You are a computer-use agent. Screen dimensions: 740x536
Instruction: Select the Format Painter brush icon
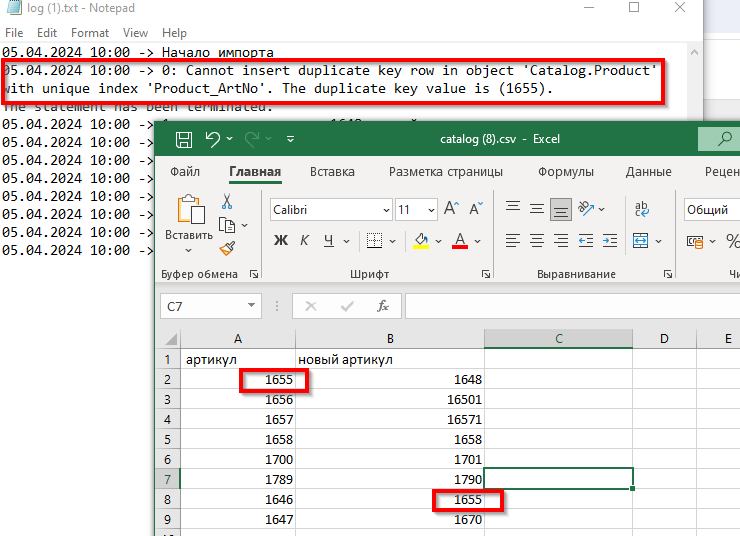click(227, 247)
